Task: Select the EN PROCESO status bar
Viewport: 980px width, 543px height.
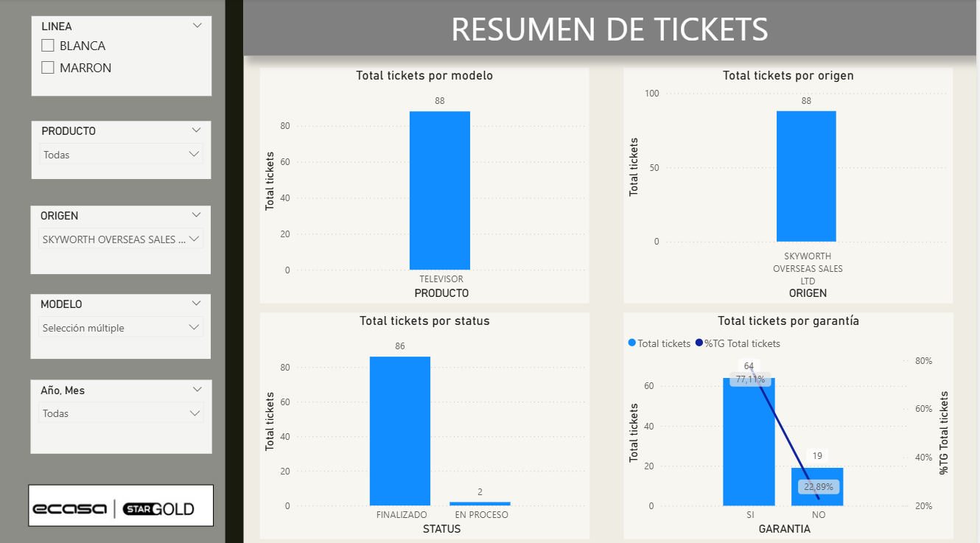Action: point(480,504)
